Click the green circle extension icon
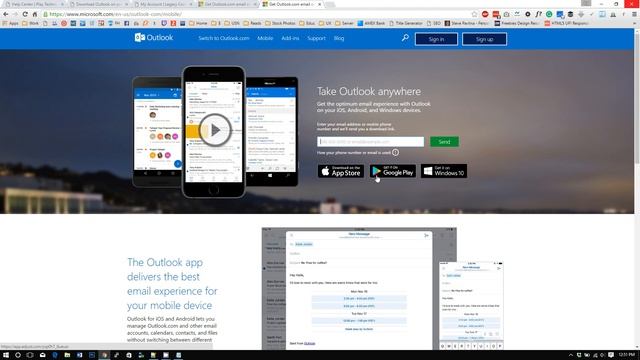 (549, 14)
